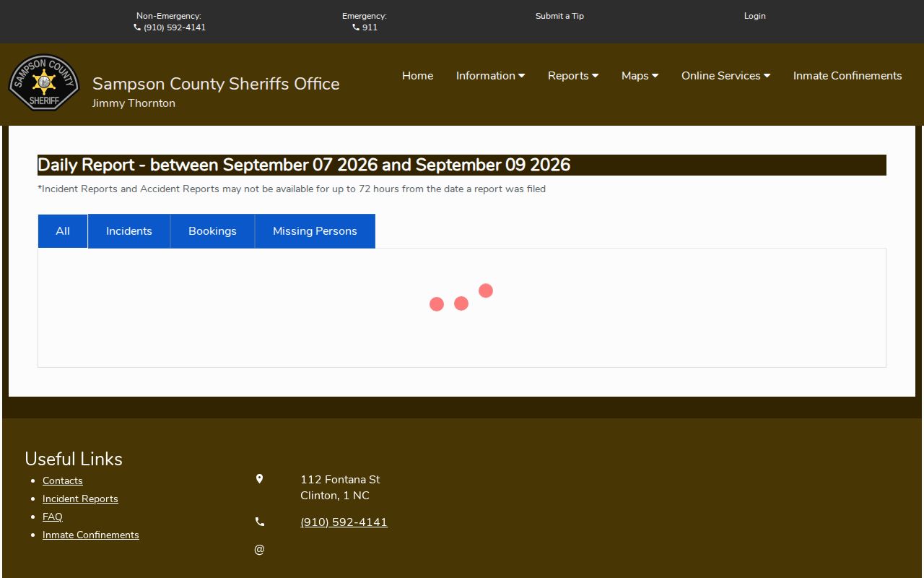Open the Incident Reports footer link
The width and height of the screenshot is (924, 578).
[x=80, y=499]
